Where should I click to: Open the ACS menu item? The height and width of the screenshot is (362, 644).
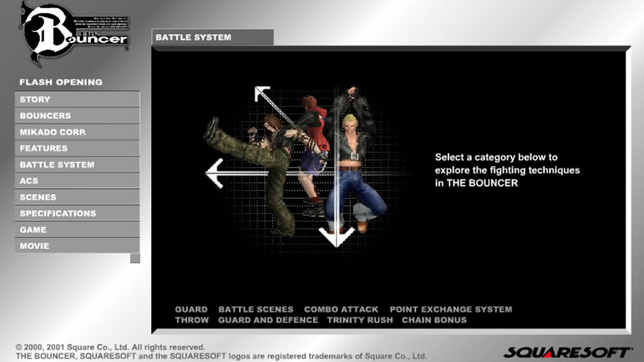click(x=77, y=181)
